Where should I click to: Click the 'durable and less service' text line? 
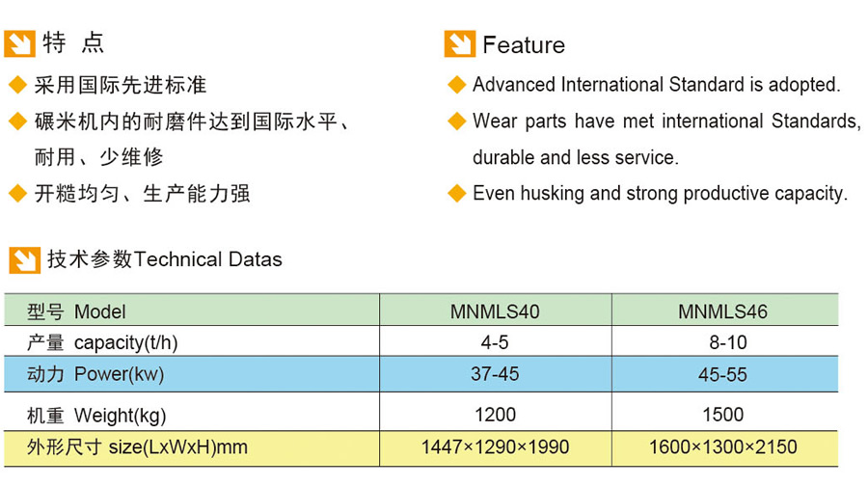coord(575,157)
